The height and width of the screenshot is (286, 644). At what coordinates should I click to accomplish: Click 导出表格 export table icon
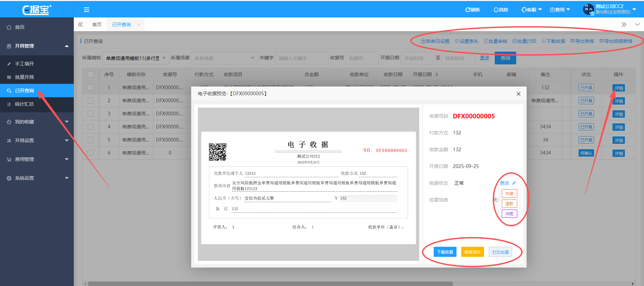point(573,41)
